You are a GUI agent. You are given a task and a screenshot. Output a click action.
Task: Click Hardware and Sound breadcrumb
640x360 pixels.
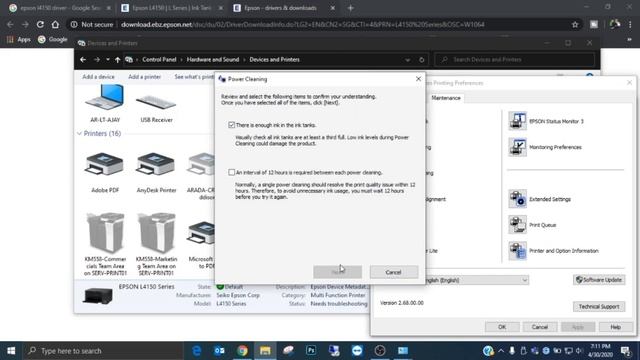213,60
